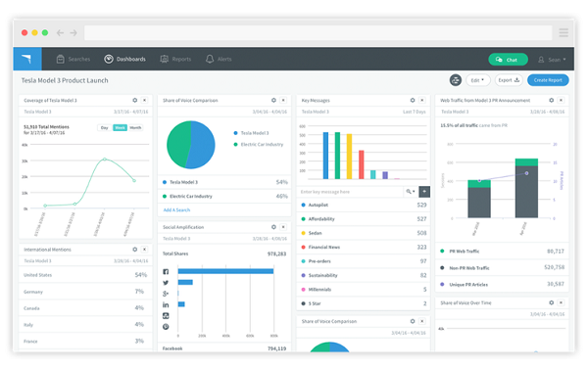The image size is (588, 368).
Task: Click the Twitter icon in Social Amplification
Action: point(166,283)
